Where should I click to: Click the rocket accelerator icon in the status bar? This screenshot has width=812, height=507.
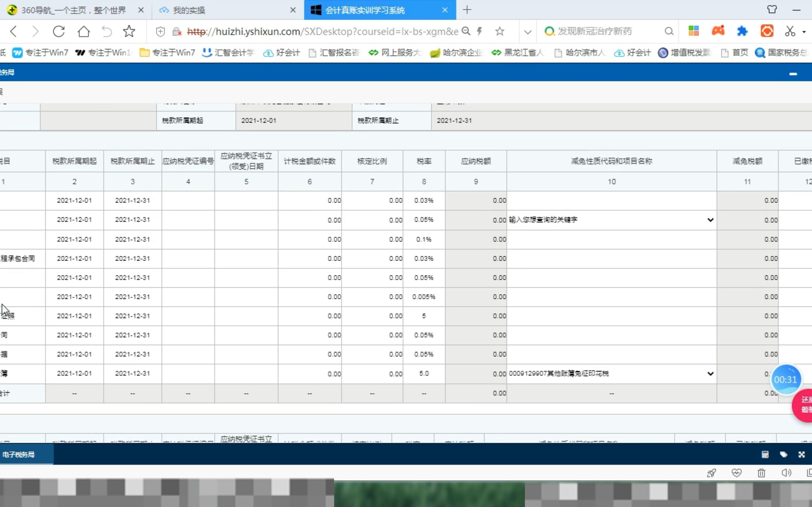[711, 473]
